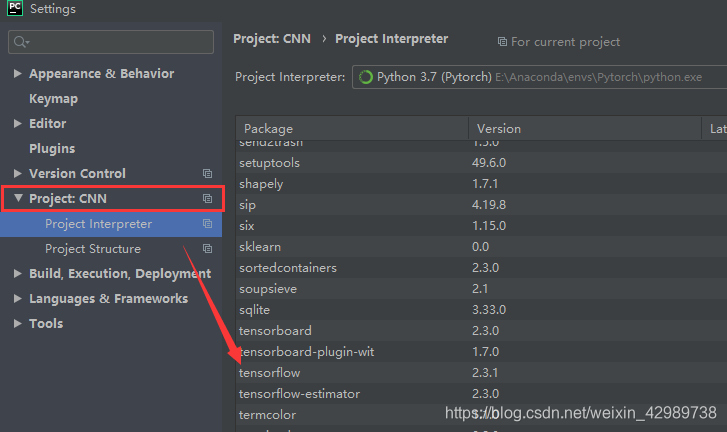Select the sip package row
Viewport: 727px width, 432px height.
(481, 204)
